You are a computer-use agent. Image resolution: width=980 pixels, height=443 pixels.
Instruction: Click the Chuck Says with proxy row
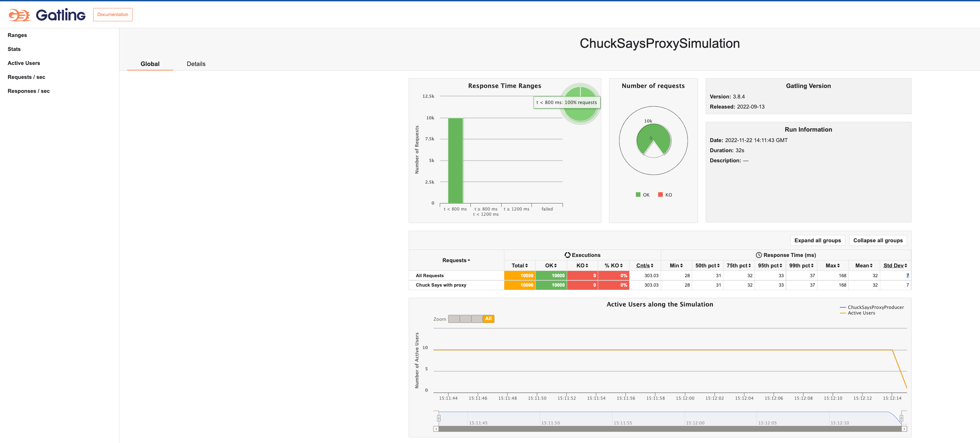point(441,285)
